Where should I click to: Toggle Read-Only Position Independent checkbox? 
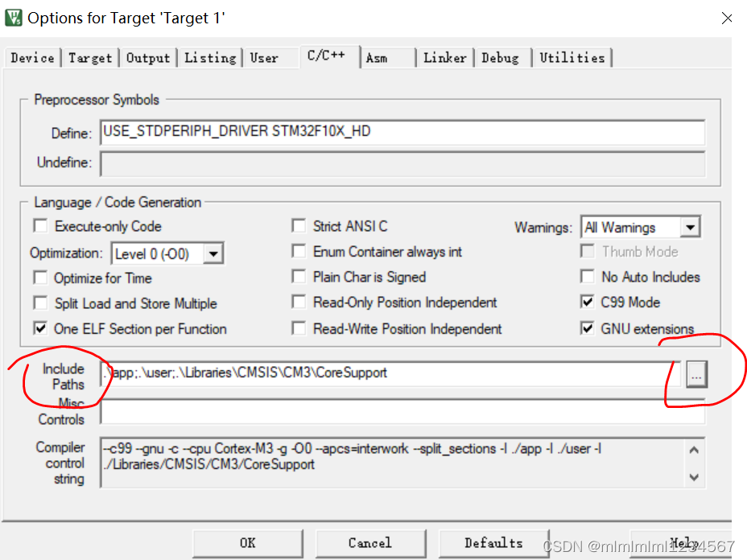tap(299, 302)
